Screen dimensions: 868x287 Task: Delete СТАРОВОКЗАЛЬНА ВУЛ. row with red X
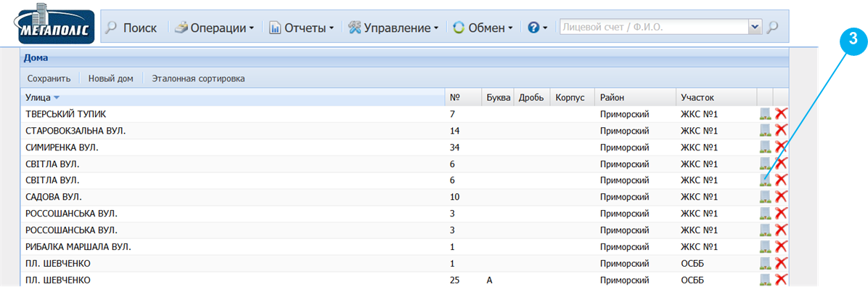coord(781,131)
